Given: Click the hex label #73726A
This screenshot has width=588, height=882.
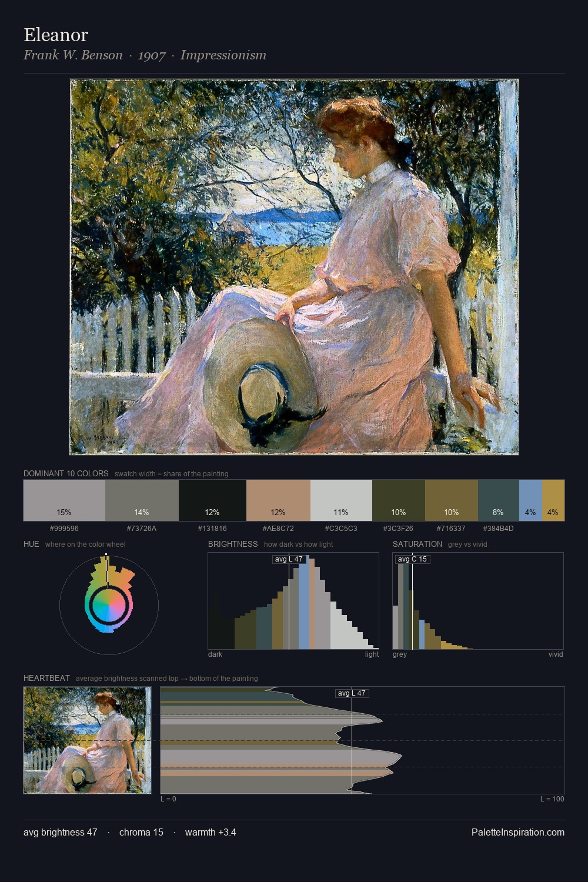Looking at the screenshot, I should [142, 529].
